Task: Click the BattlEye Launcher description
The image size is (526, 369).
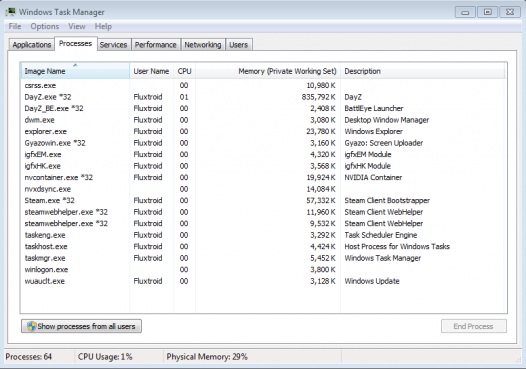Action: coord(374,108)
